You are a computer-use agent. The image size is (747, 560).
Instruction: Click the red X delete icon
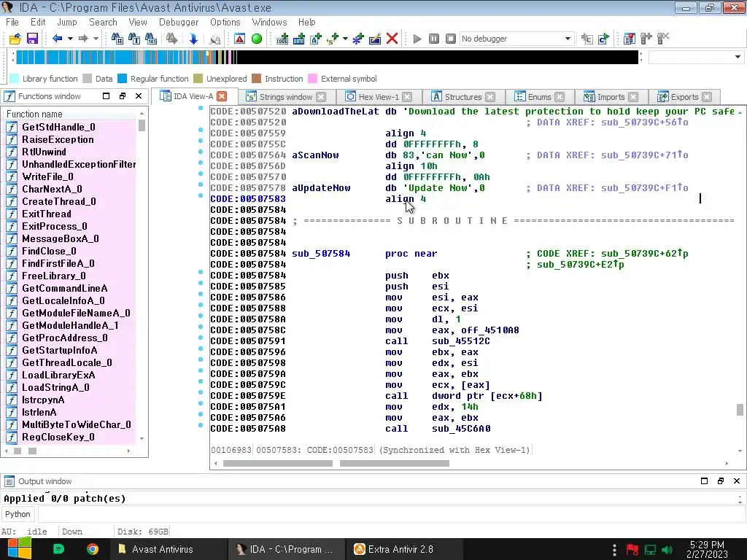point(392,39)
